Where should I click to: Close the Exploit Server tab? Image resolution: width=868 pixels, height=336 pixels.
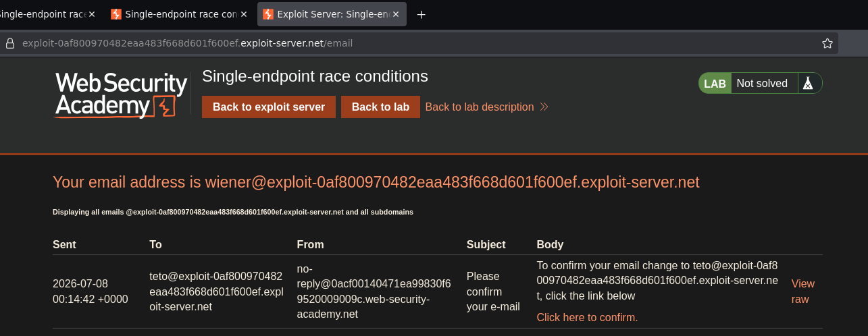coord(395,14)
